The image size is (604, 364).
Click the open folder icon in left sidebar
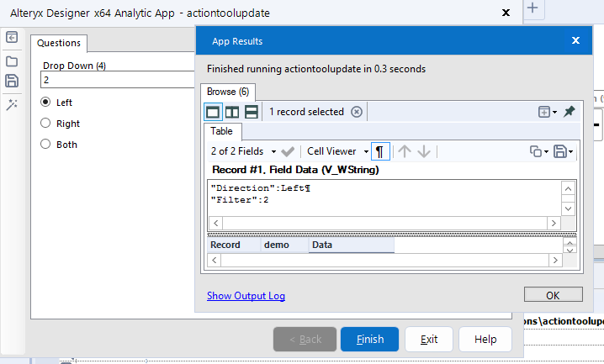[12, 61]
